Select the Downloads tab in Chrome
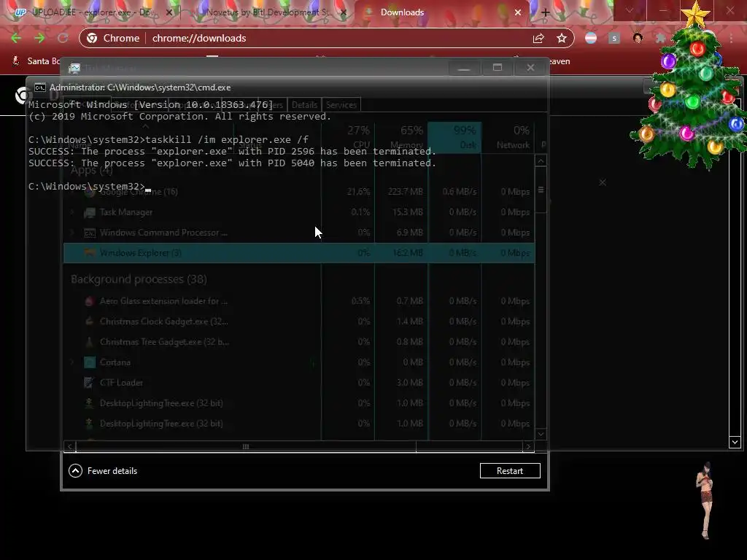 [x=442, y=12]
